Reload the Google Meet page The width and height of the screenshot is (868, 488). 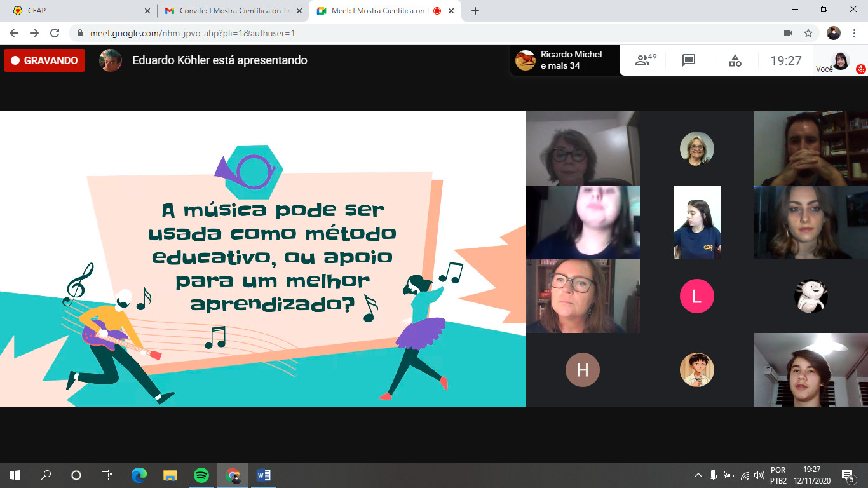coord(55,33)
